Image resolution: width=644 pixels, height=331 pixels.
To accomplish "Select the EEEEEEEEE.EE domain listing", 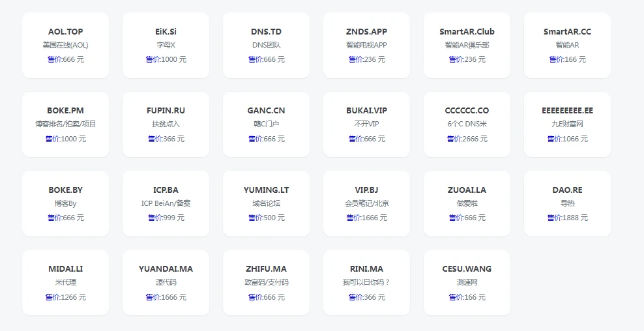I will 567,111.
